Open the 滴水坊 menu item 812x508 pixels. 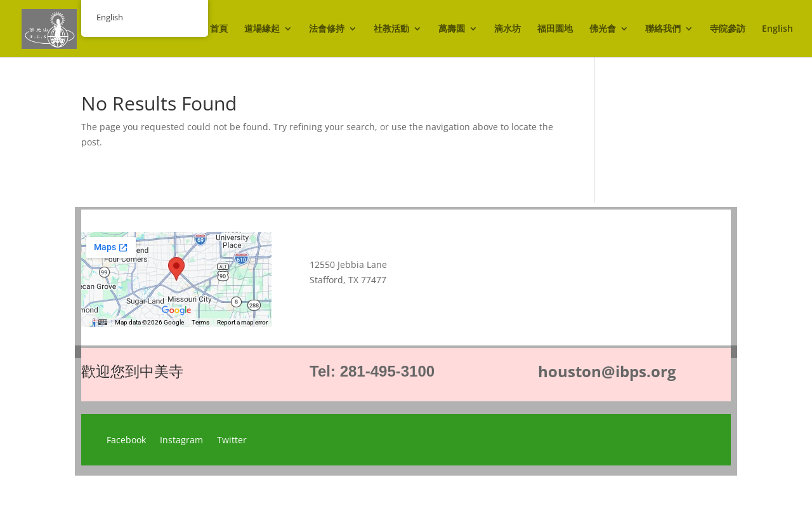click(507, 29)
